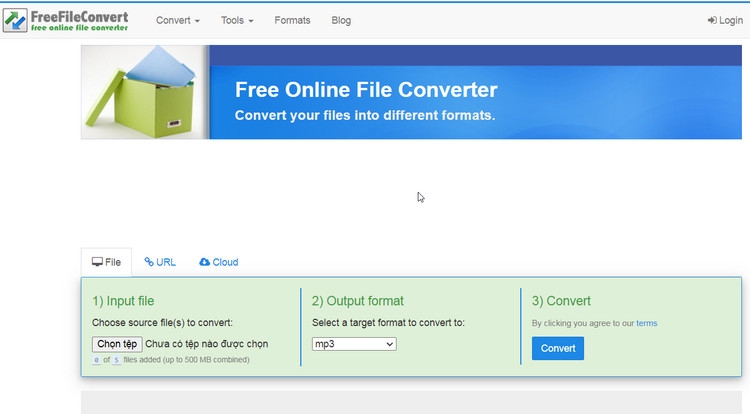Click the Login link
750x414 pixels.
[725, 21]
